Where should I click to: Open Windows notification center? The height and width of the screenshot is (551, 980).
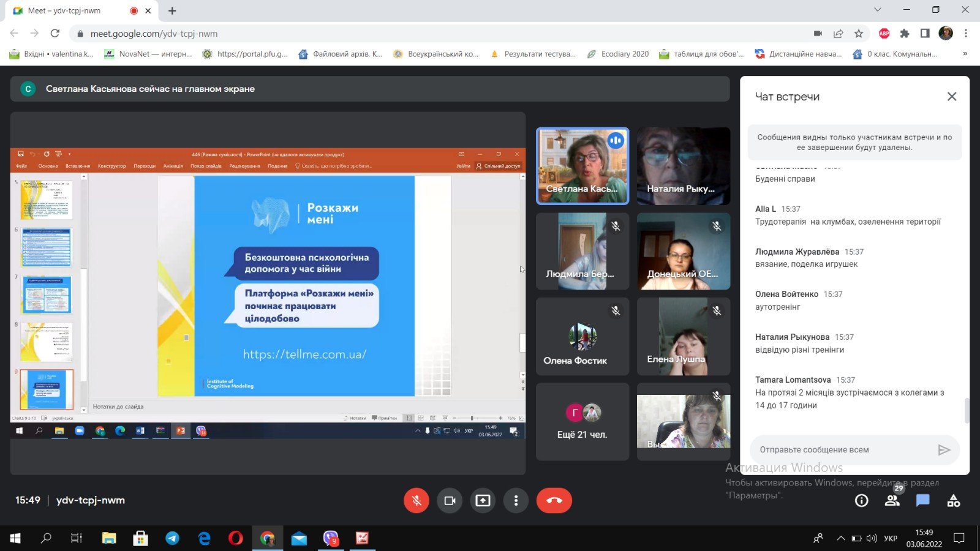point(959,539)
